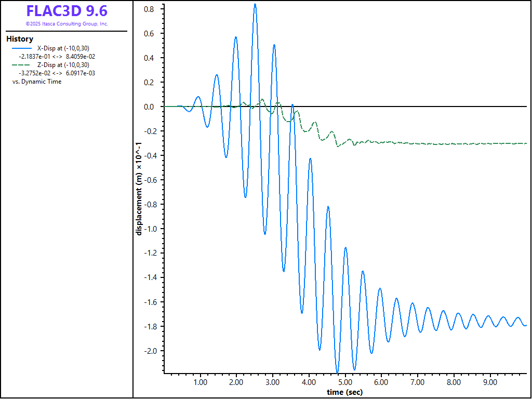Click the FLAC3D 9.6 title
This screenshot has width=532, height=399.
point(67,11)
